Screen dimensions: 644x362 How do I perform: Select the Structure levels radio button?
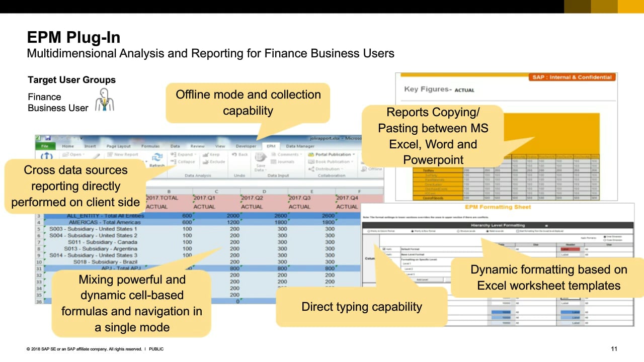457,231
